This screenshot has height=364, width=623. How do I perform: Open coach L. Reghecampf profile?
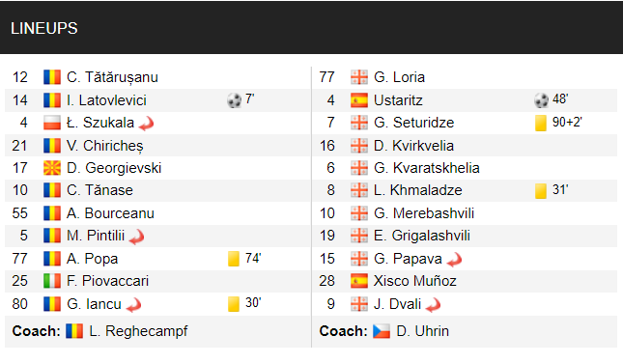138,331
